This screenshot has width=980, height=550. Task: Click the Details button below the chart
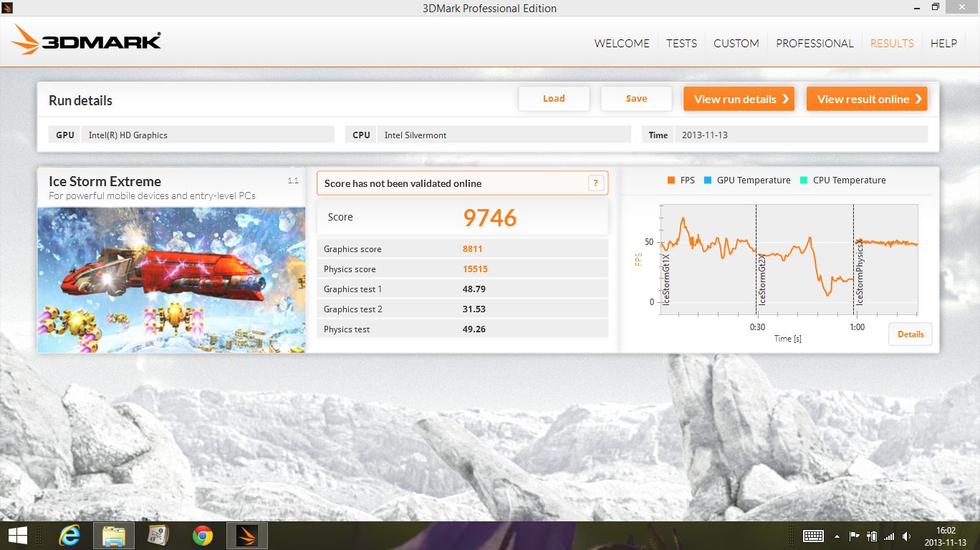pyautogui.click(x=911, y=334)
